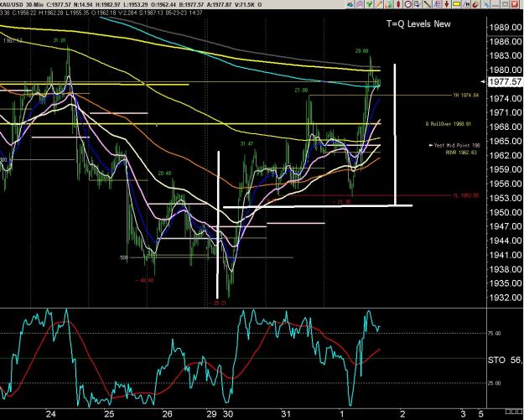
Task: Select the diagonal trend line tool
Action: tap(427, 4)
